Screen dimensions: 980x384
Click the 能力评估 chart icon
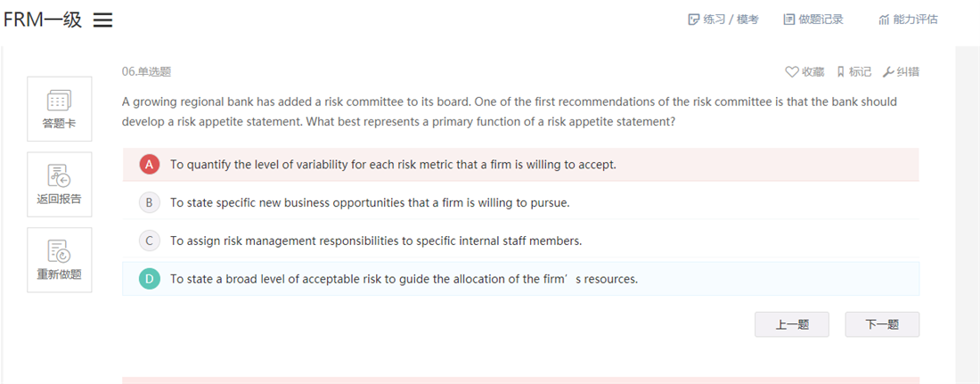[x=884, y=20]
